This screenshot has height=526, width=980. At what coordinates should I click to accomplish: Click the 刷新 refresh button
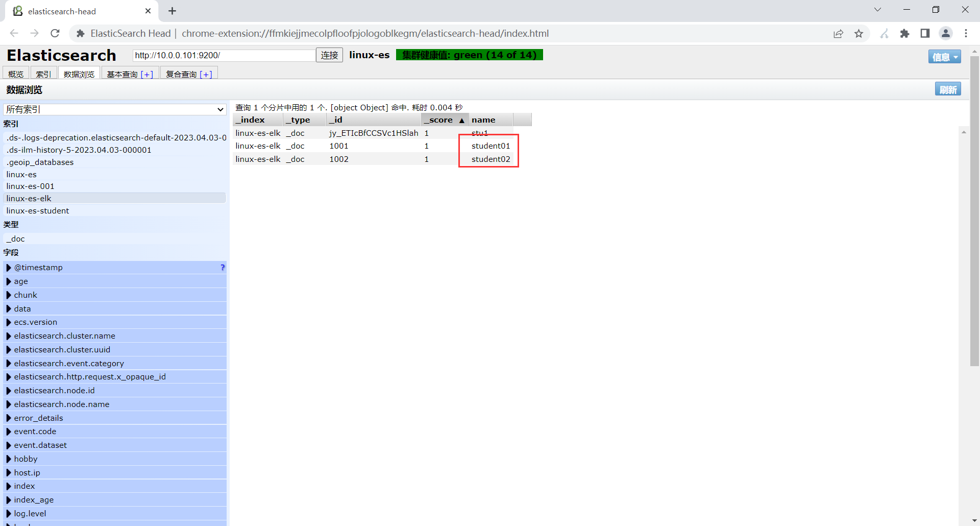pyautogui.click(x=948, y=89)
